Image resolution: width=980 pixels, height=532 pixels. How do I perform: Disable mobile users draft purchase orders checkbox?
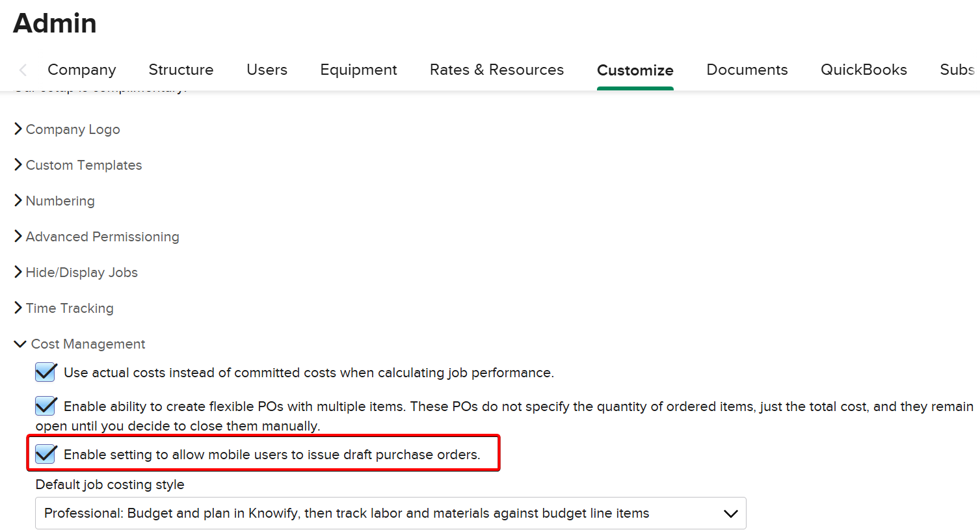pyautogui.click(x=46, y=455)
